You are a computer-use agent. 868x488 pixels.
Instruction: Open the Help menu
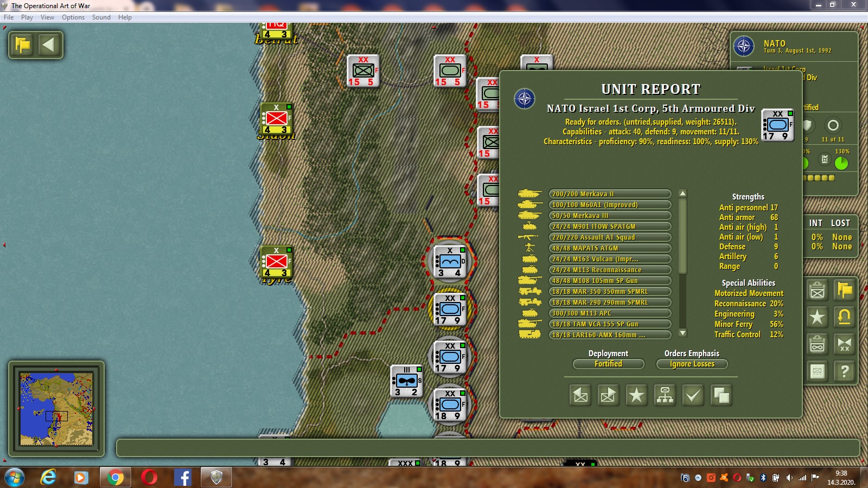click(x=125, y=17)
